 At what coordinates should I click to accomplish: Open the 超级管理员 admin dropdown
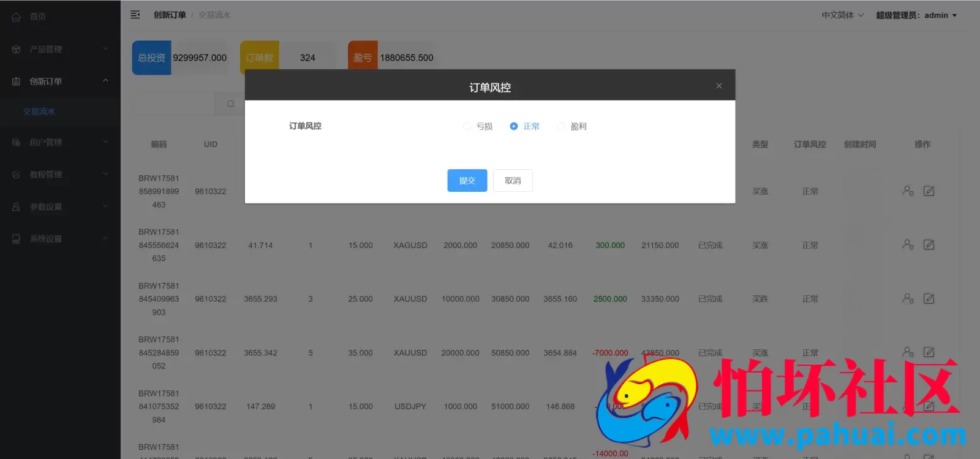coord(916,15)
